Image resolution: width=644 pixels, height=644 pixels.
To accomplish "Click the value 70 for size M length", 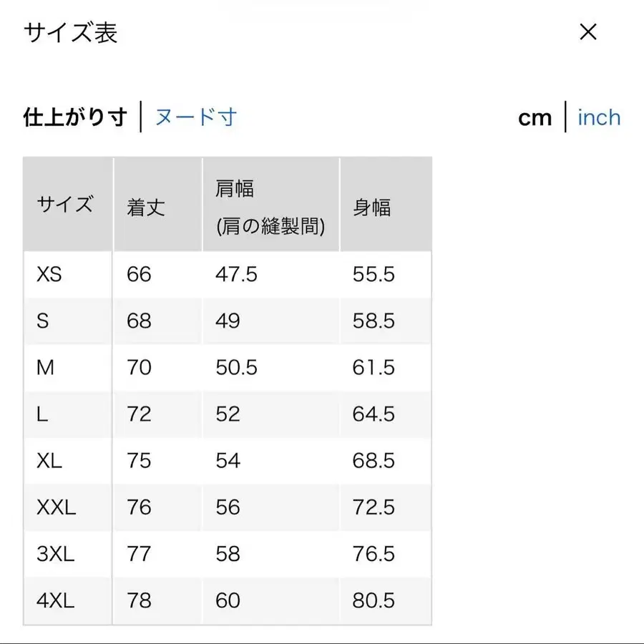I will [x=140, y=367].
